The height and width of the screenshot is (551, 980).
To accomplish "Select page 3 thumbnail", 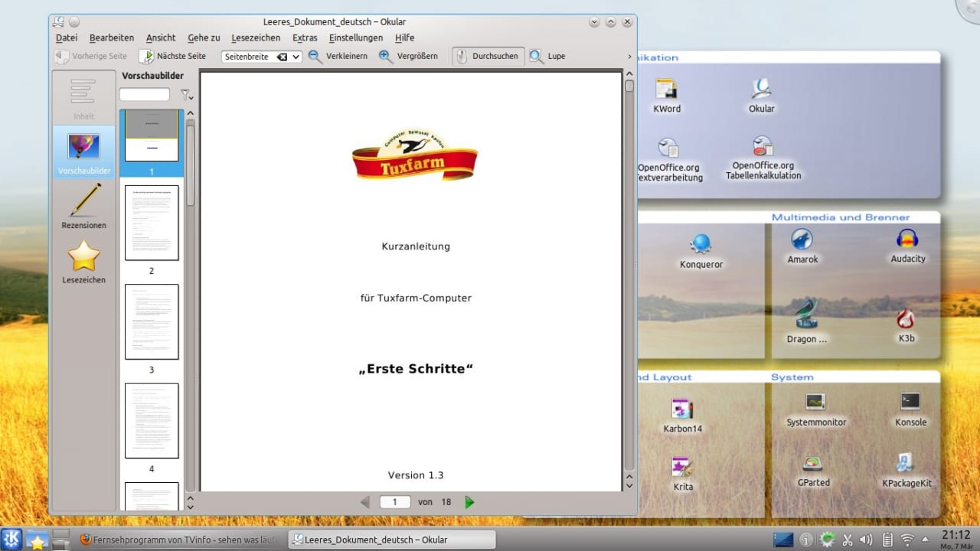I will [x=152, y=321].
